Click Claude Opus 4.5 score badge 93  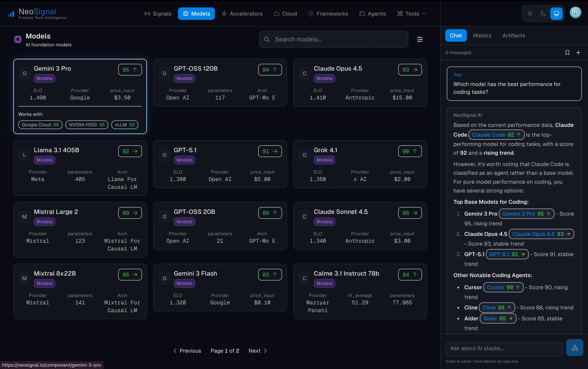point(410,70)
